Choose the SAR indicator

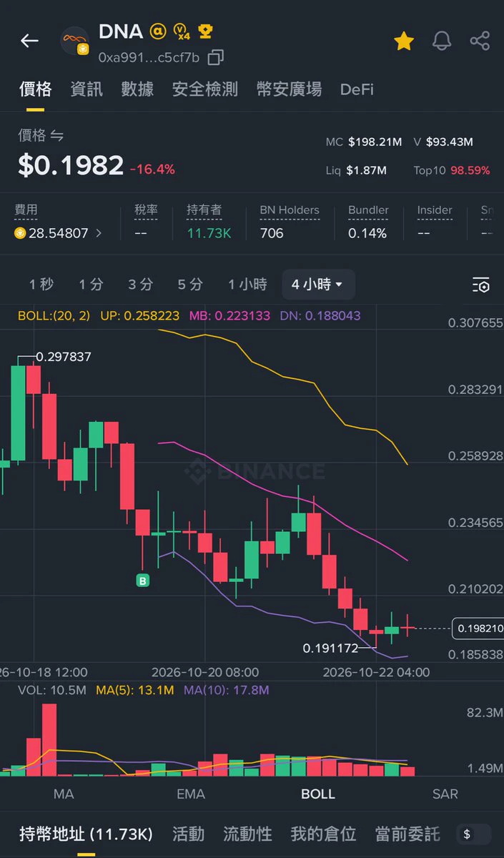445,794
